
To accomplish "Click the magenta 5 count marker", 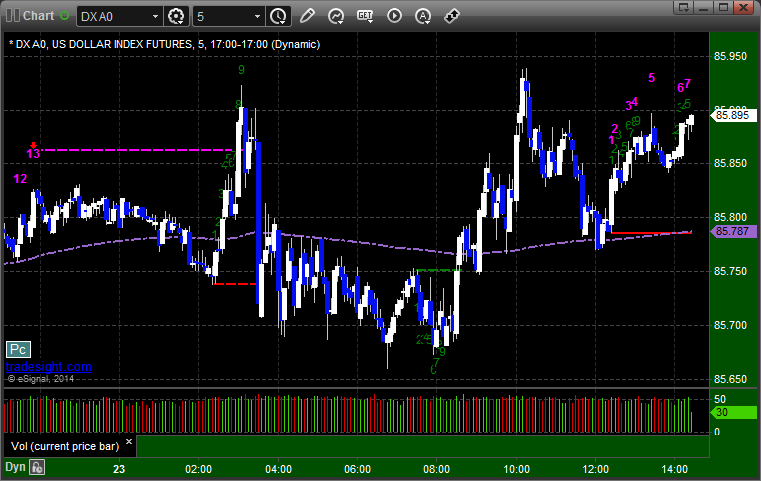I will [652, 78].
